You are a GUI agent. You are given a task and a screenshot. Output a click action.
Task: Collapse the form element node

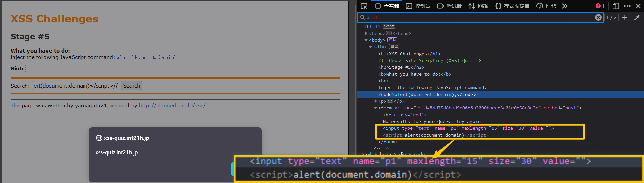click(375, 108)
